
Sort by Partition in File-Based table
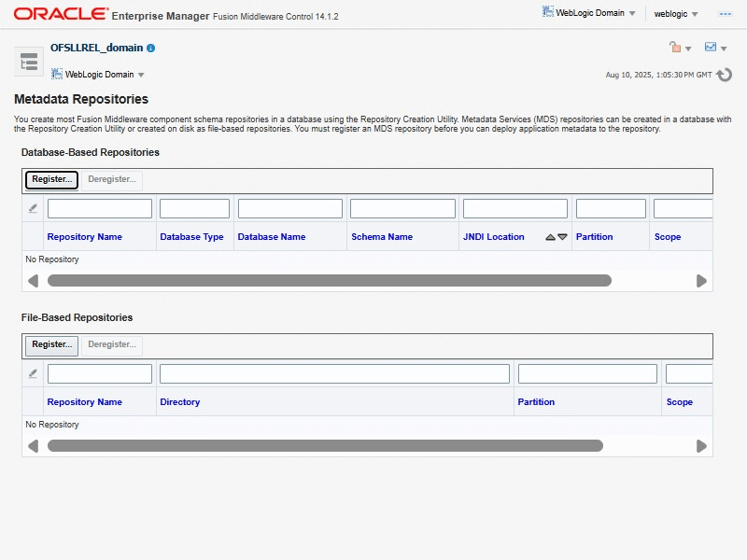(x=536, y=402)
